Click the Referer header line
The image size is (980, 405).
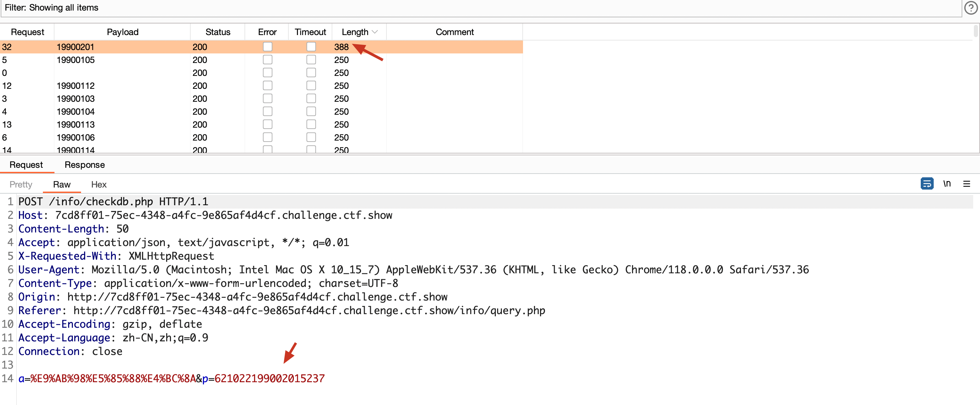(x=282, y=310)
